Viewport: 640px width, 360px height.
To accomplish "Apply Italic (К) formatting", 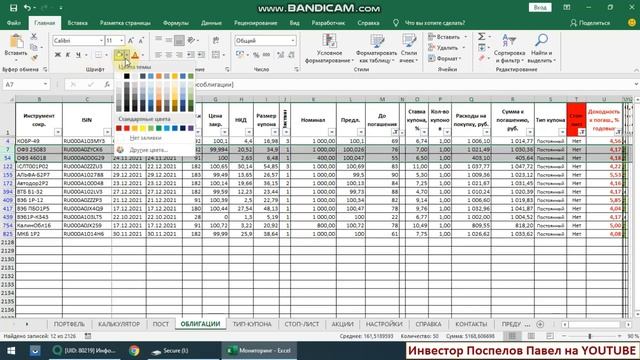I will (x=68, y=55).
